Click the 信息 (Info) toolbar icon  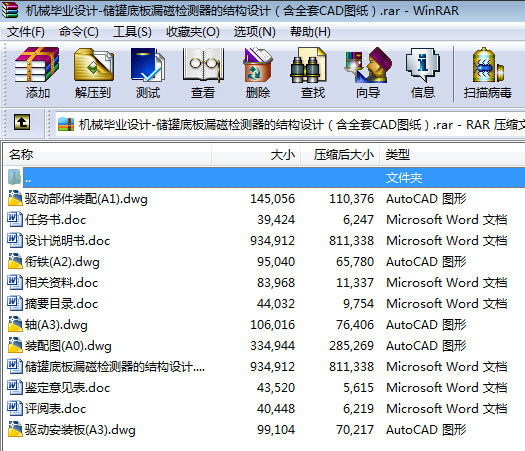coord(423,65)
